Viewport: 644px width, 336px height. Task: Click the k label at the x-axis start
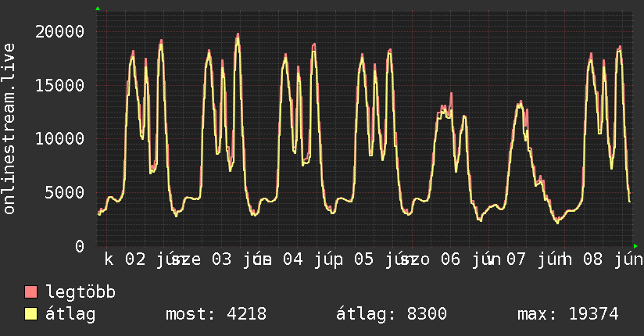[109, 259]
